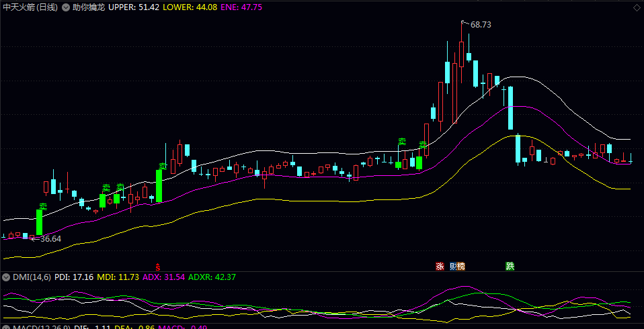Click the red 涨 event marker
The height and width of the screenshot is (329, 644).
click(440, 267)
